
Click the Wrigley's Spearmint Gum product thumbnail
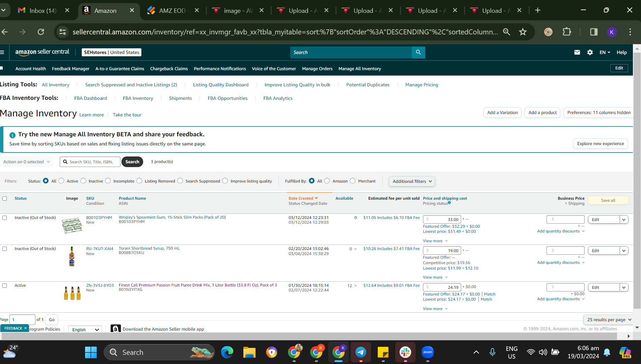pos(72,225)
